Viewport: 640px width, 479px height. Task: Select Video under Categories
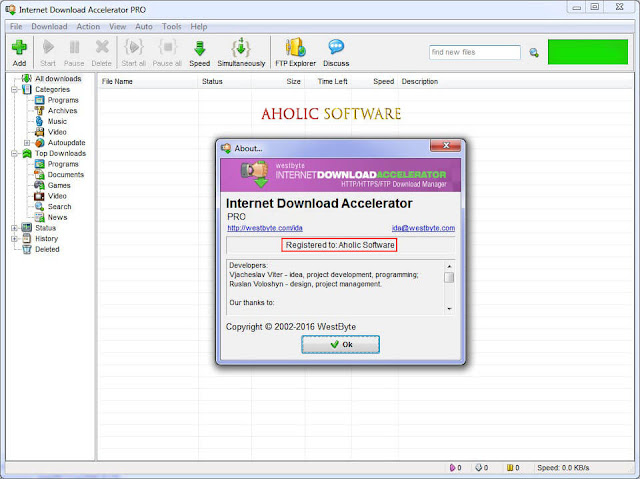57,132
